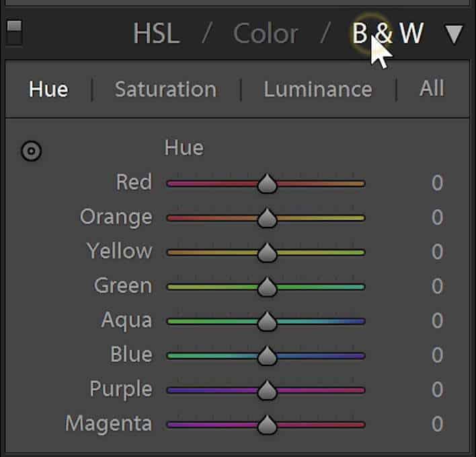Click the Aqua hue slider handle
The image size is (476, 457).
267,322
